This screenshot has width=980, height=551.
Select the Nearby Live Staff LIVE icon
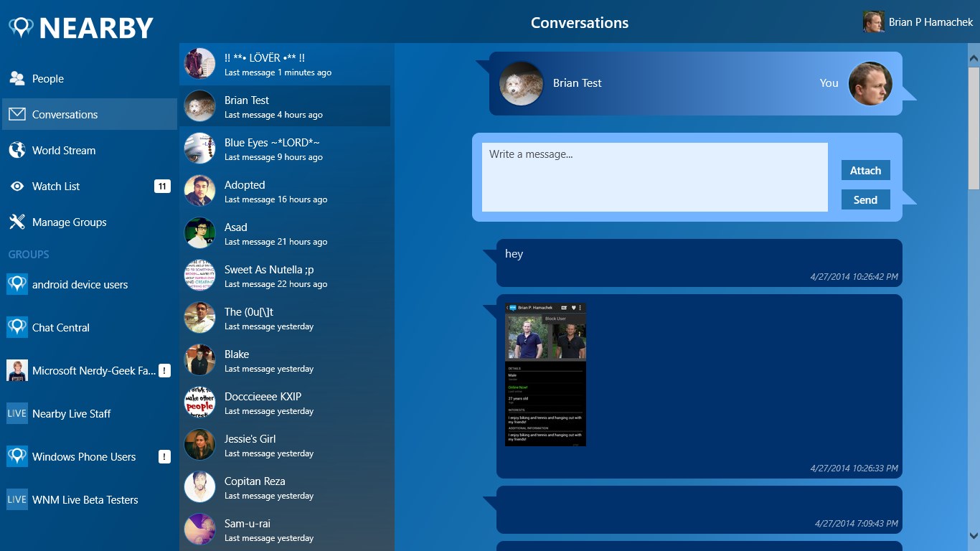17,414
